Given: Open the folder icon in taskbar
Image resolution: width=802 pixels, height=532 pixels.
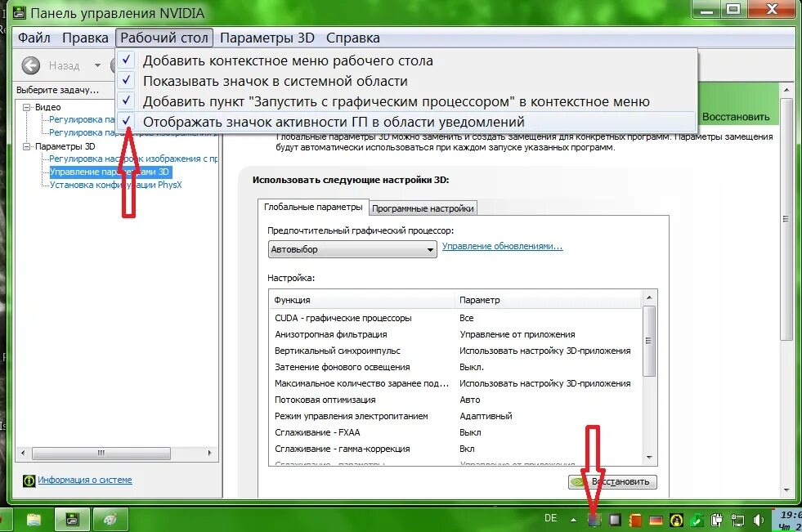Looking at the screenshot, I should 34,520.
